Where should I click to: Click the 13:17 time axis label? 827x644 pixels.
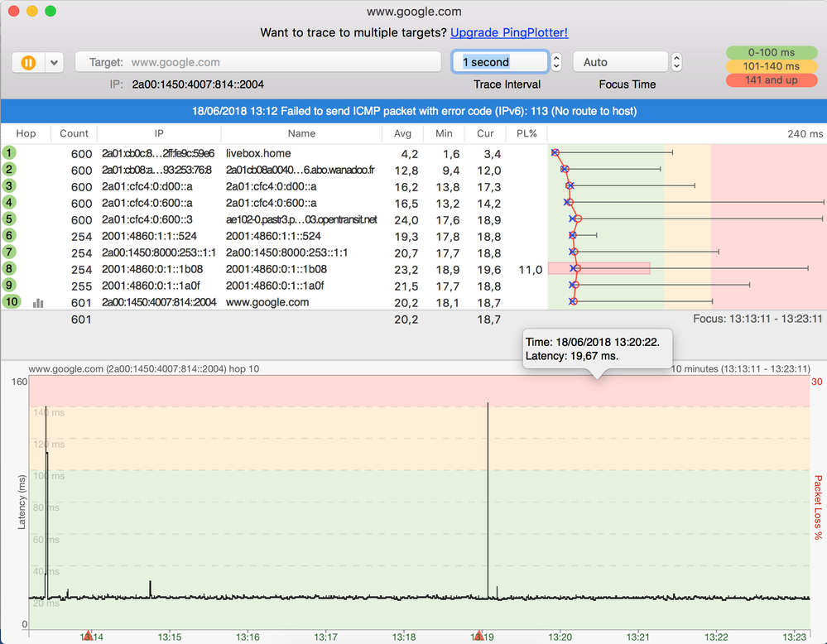point(325,637)
